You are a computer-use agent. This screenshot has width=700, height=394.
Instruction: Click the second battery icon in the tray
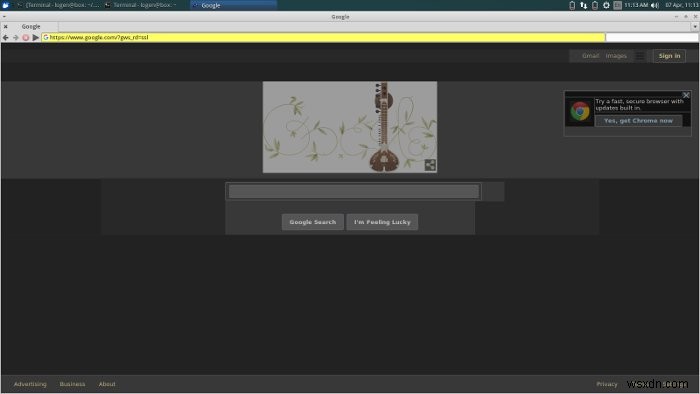(595, 5)
